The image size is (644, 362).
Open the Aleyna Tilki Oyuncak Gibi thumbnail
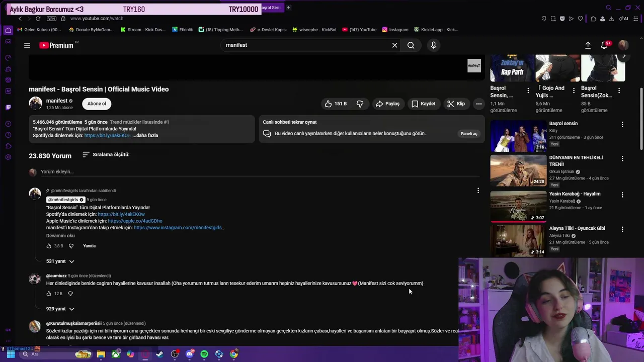pyautogui.click(x=518, y=240)
